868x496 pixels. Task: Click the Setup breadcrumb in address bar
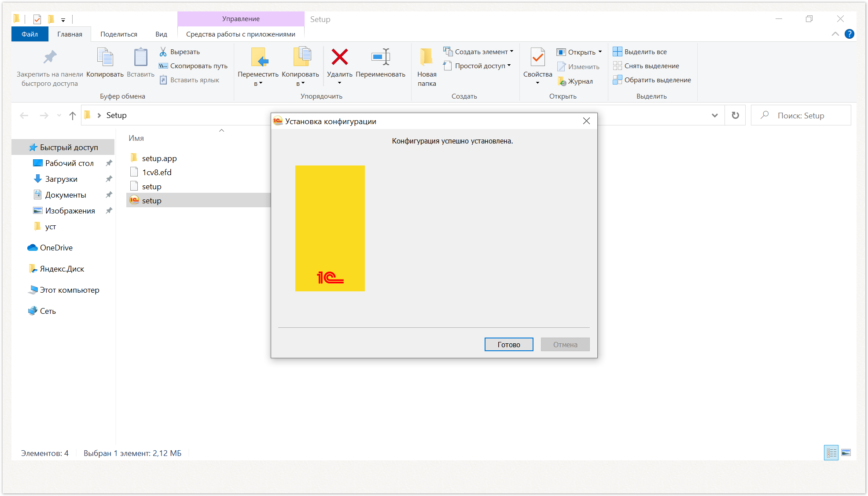tap(116, 115)
